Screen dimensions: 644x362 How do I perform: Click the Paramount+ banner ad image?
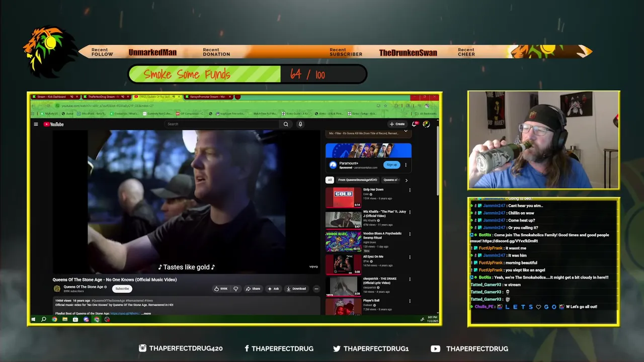[x=368, y=150]
